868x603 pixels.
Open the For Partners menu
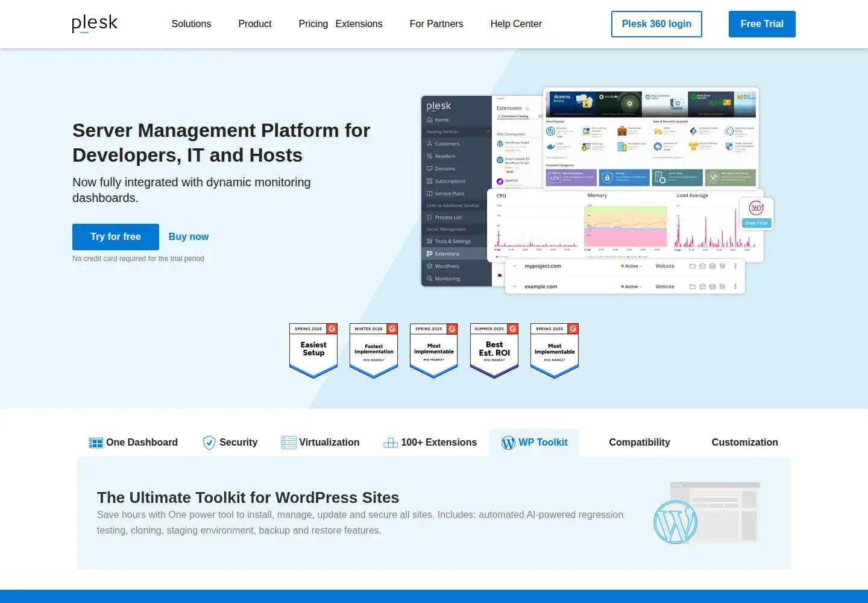[436, 24]
